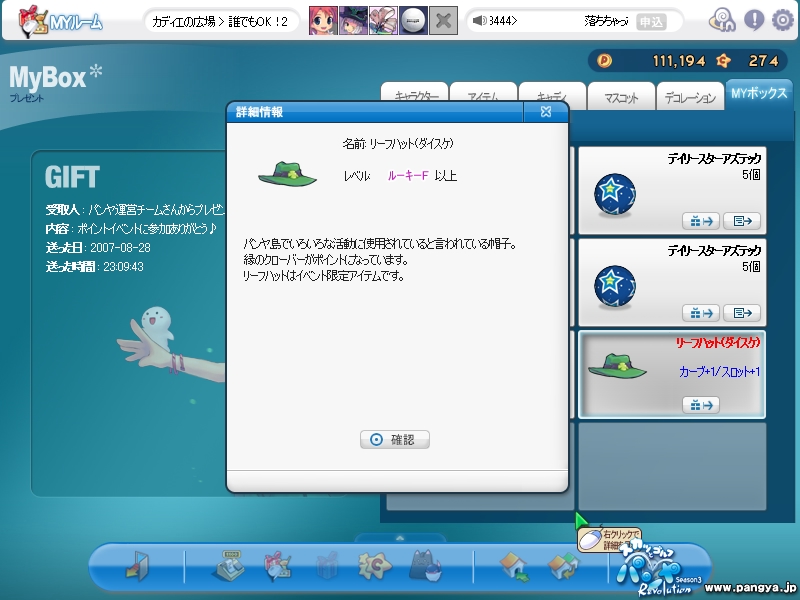Click the 送った日: 2007-08-28 line
Screen dimensions: 800x600
98,248
